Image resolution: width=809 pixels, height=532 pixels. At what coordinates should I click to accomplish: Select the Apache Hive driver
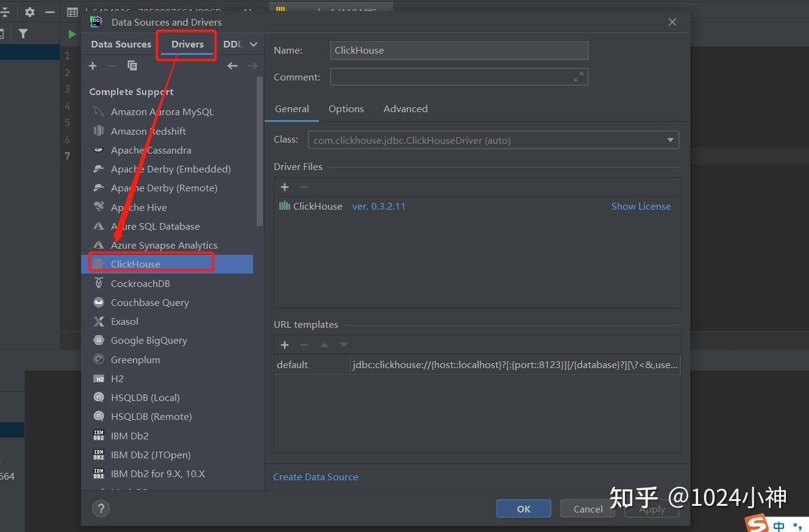pyautogui.click(x=140, y=207)
